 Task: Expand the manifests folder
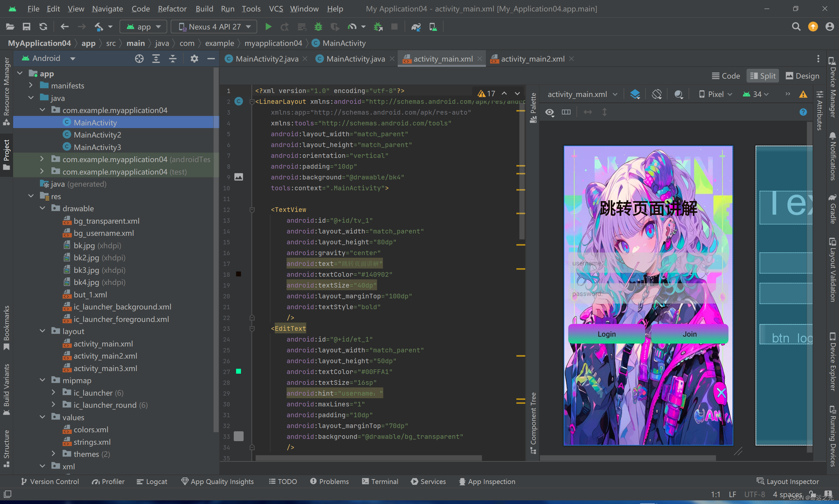click(x=31, y=85)
